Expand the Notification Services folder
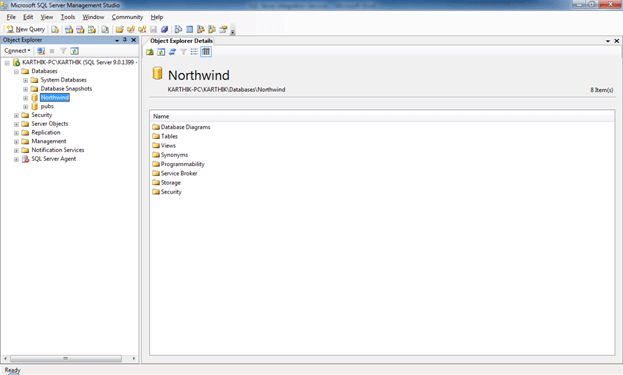Screen dimensions: 623x375 (x=16, y=151)
